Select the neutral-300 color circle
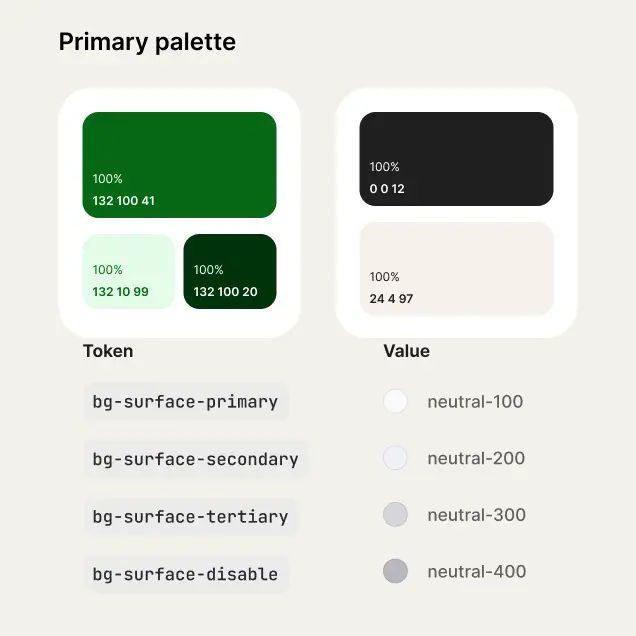 (x=395, y=515)
